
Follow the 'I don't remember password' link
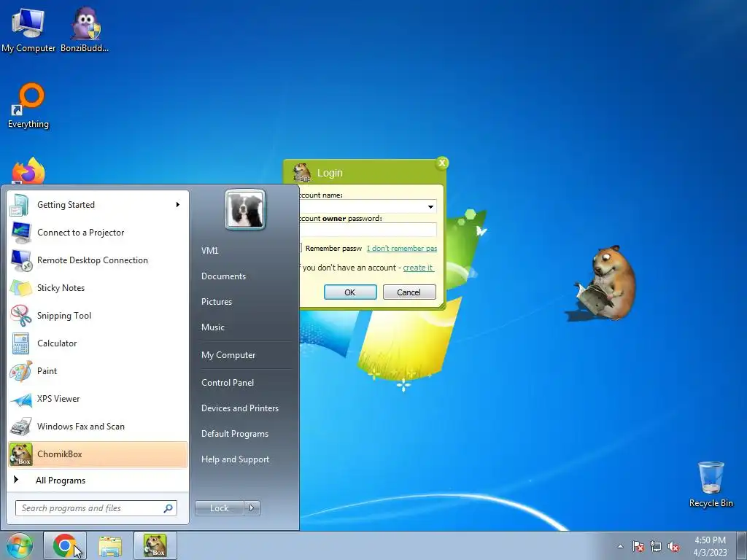[402, 248]
